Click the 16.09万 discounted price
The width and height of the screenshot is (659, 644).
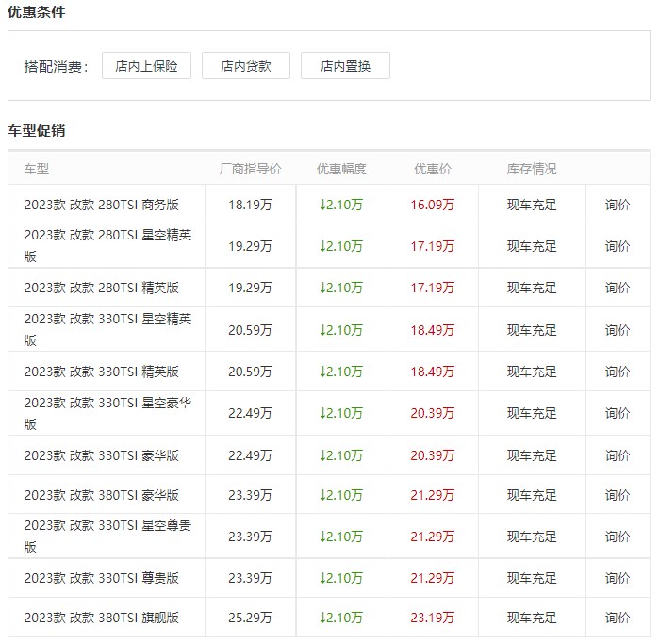(x=433, y=205)
